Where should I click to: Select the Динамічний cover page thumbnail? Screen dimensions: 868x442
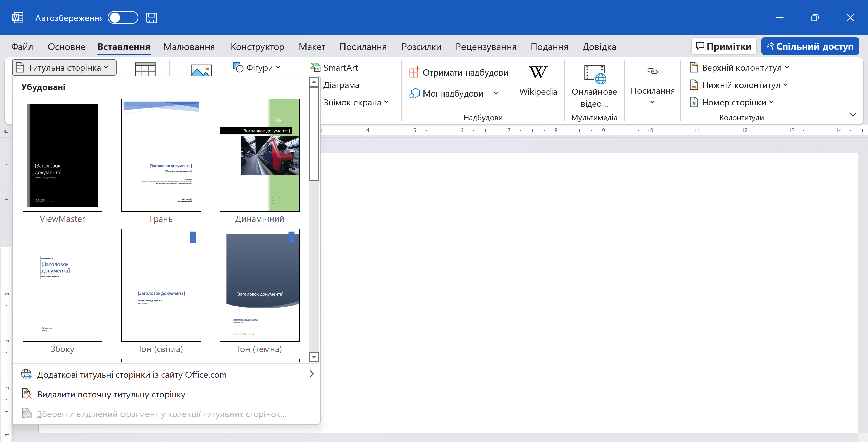point(260,155)
